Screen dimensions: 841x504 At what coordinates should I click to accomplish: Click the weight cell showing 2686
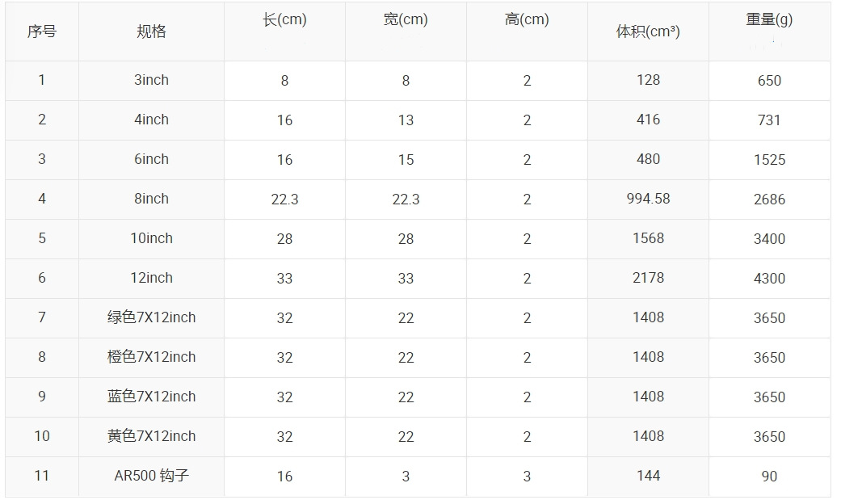click(x=769, y=199)
